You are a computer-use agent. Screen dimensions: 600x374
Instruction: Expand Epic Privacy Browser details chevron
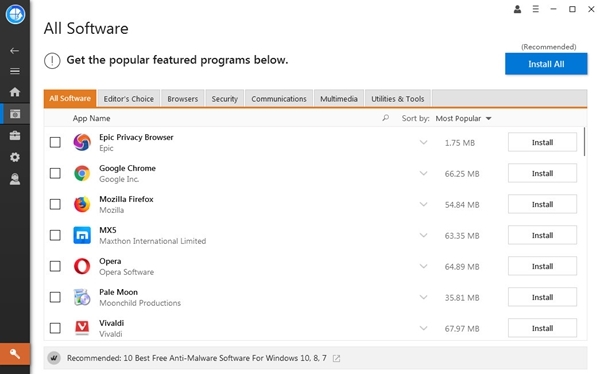click(x=423, y=142)
